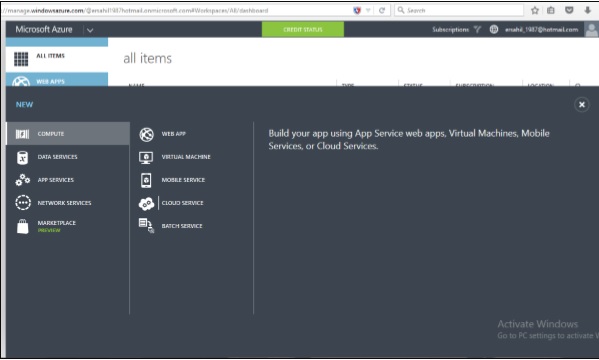Reload the page with refresh icon
Image resolution: width=599 pixels, height=360 pixels.
point(382,10)
